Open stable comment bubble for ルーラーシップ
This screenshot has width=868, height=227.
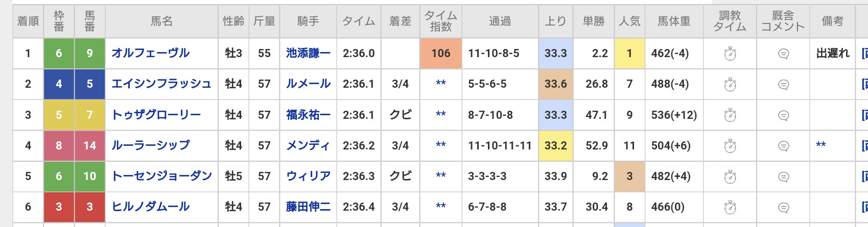click(783, 146)
